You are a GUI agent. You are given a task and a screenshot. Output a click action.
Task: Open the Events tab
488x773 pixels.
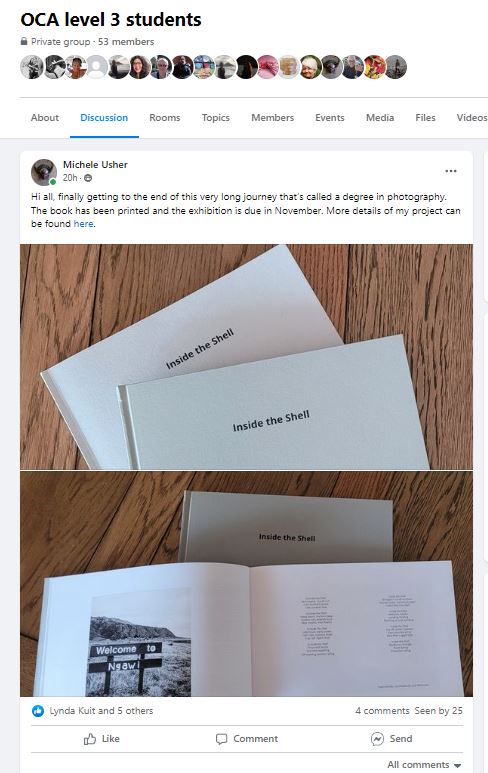click(330, 117)
